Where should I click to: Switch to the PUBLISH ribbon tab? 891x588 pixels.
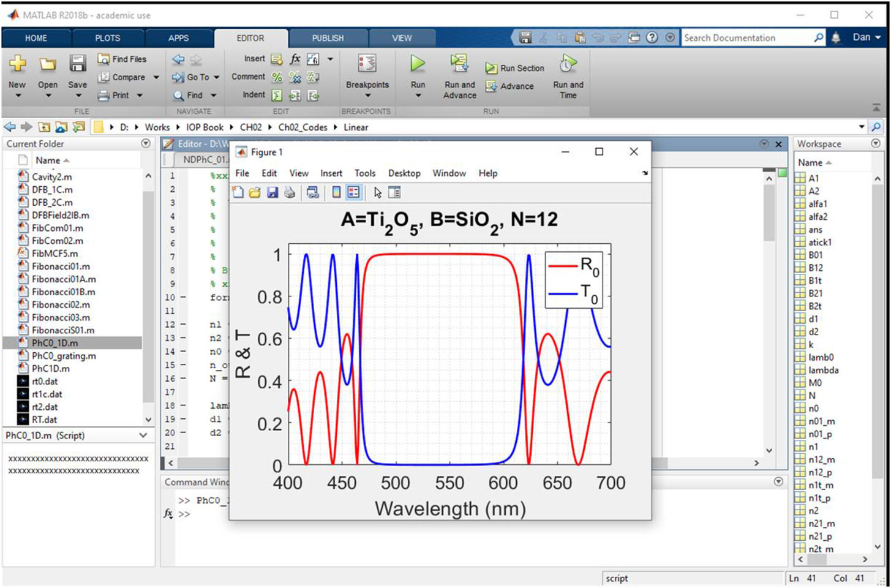point(328,38)
